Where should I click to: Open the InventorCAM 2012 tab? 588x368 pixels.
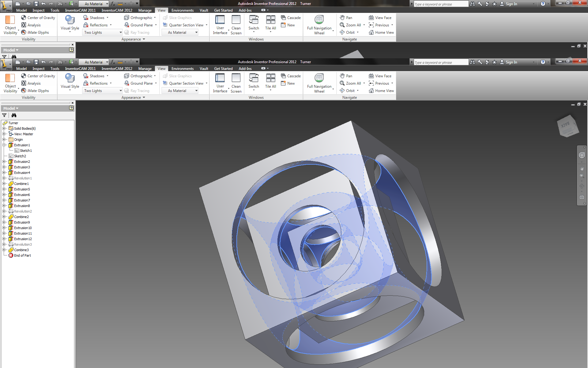(117, 68)
